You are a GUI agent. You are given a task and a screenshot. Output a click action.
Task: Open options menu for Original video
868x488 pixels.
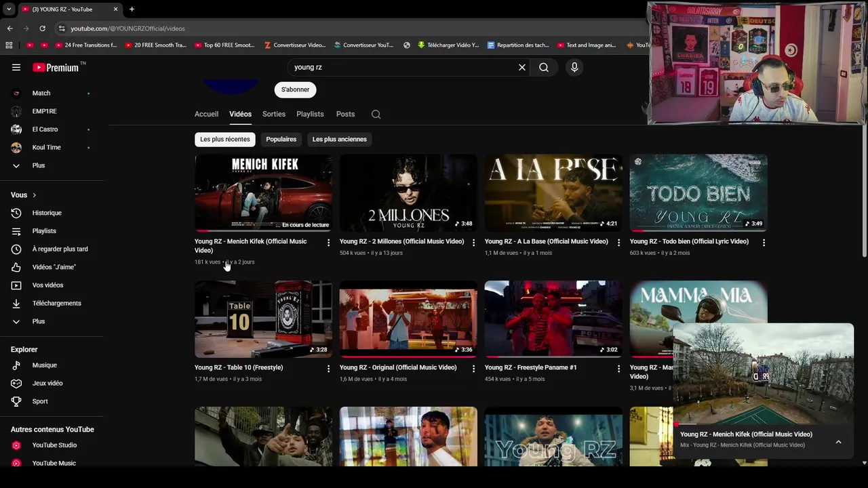coord(473,369)
